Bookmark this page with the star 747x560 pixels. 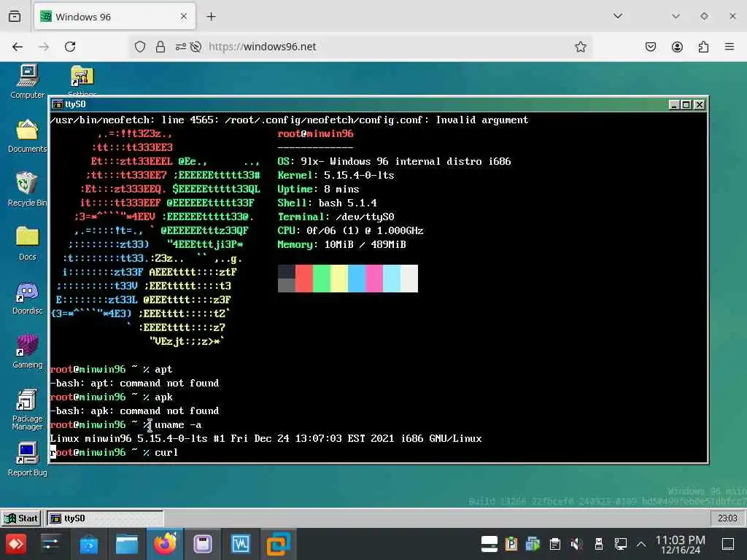pyautogui.click(x=580, y=47)
